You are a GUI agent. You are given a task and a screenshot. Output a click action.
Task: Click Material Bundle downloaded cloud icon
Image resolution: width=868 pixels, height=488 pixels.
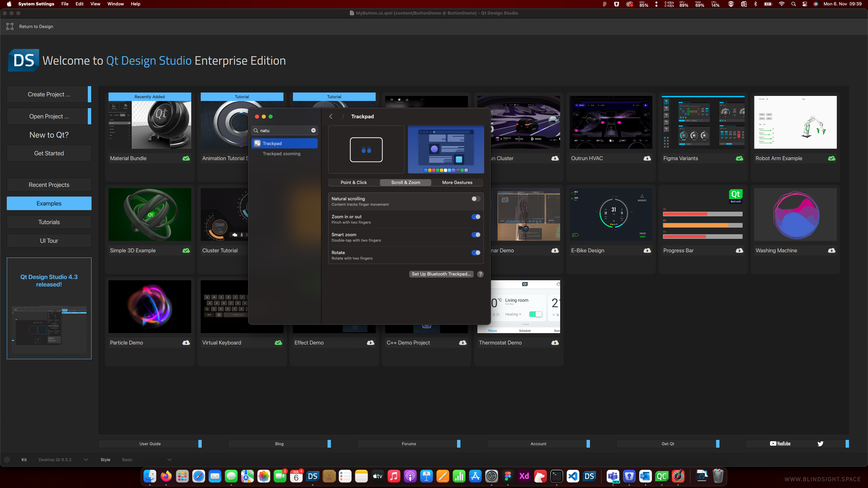pyautogui.click(x=186, y=158)
